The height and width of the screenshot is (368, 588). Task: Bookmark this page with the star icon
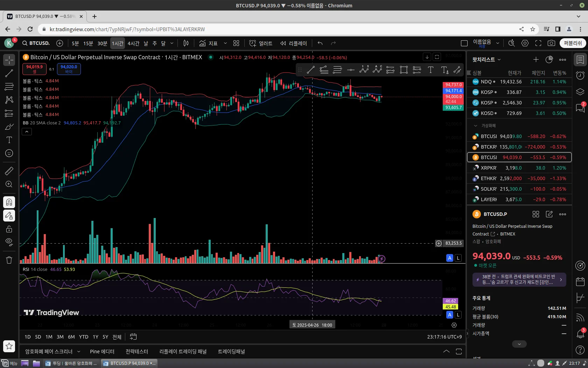tap(533, 29)
